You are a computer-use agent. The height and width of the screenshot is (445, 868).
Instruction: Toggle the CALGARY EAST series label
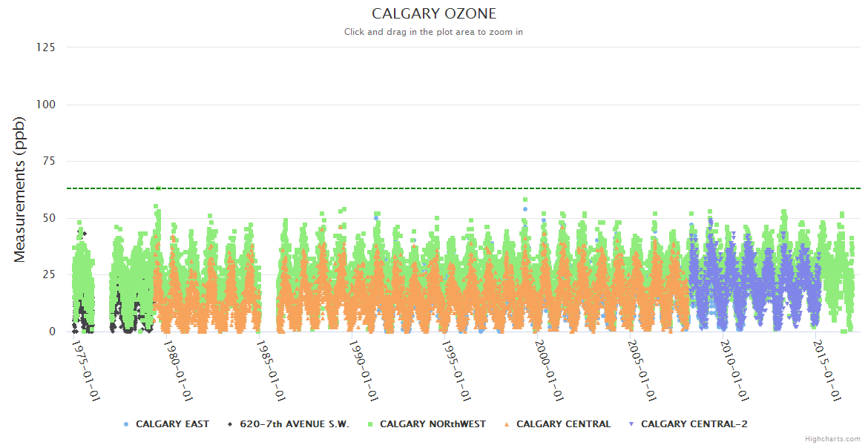coord(172,424)
